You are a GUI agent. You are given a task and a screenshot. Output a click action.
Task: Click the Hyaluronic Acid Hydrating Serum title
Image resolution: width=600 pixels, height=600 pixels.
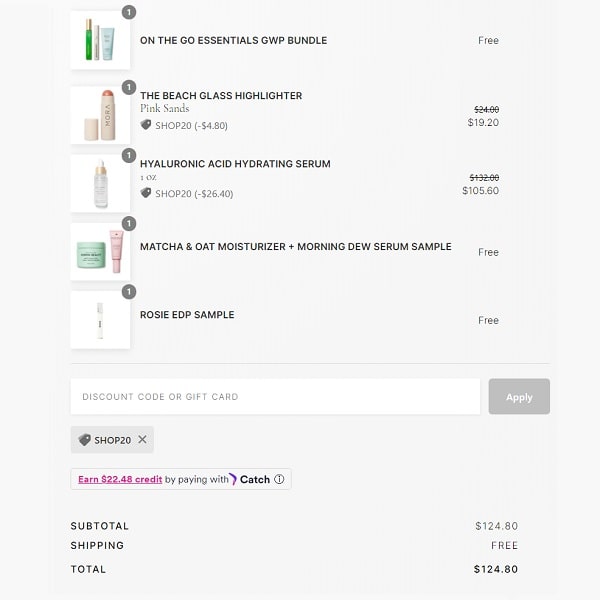click(235, 164)
